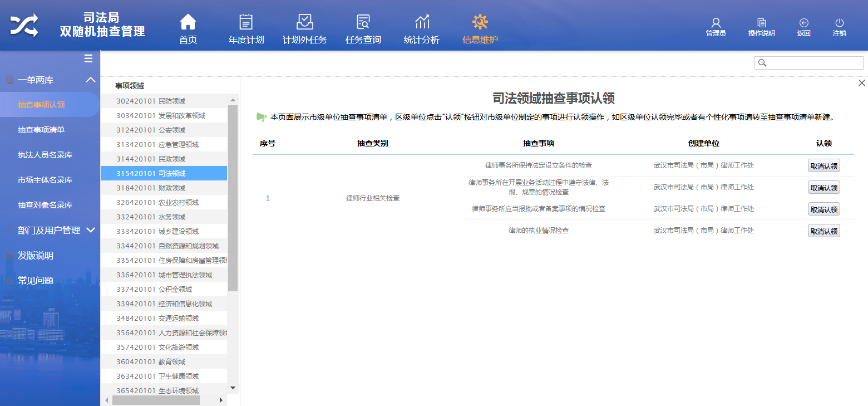This screenshot has height=406, width=868.
Task: Open 统计分析 statistics chart icon
Action: pyautogui.click(x=422, y=22)
